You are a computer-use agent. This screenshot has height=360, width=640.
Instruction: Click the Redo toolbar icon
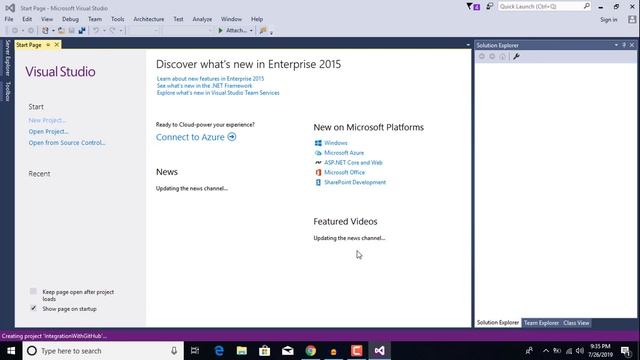112,30
